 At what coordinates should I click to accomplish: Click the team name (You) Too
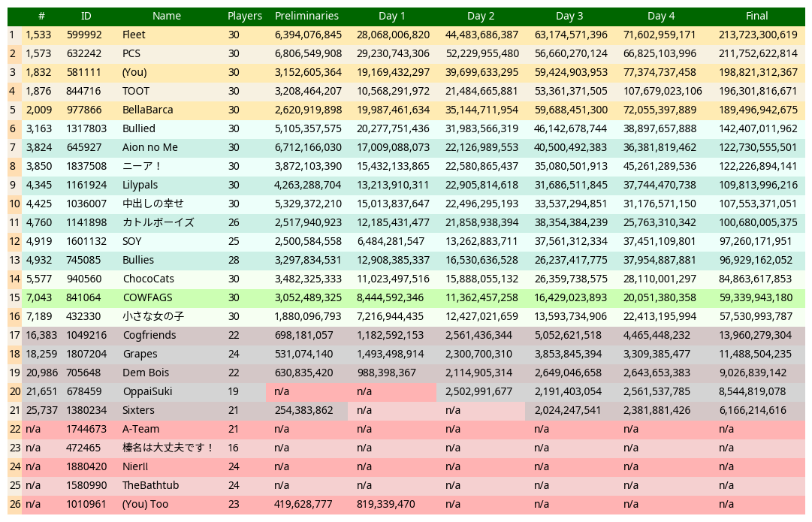coord(146,504)
